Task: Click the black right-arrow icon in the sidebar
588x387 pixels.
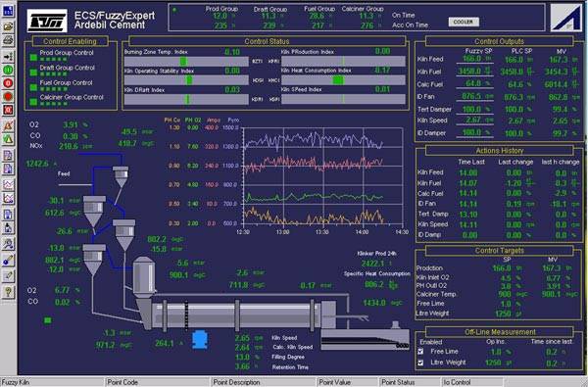Action: [x=8, y=56]
